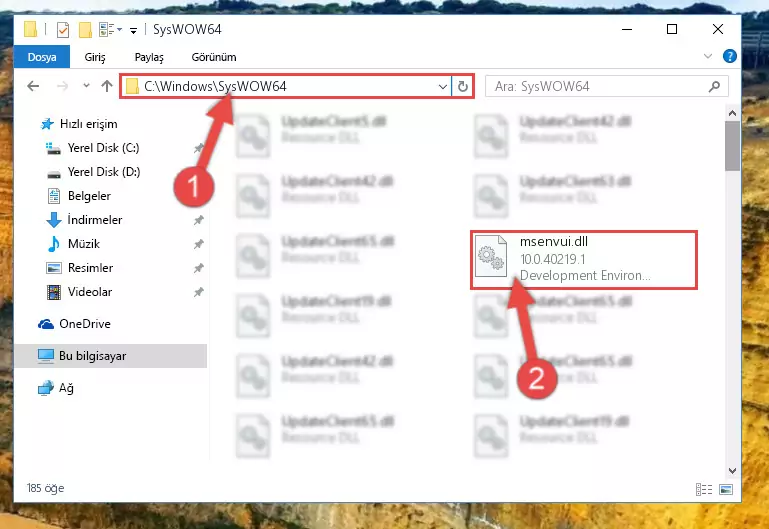
Task: Open the Belgeler folder
Action: coord(89,196)
